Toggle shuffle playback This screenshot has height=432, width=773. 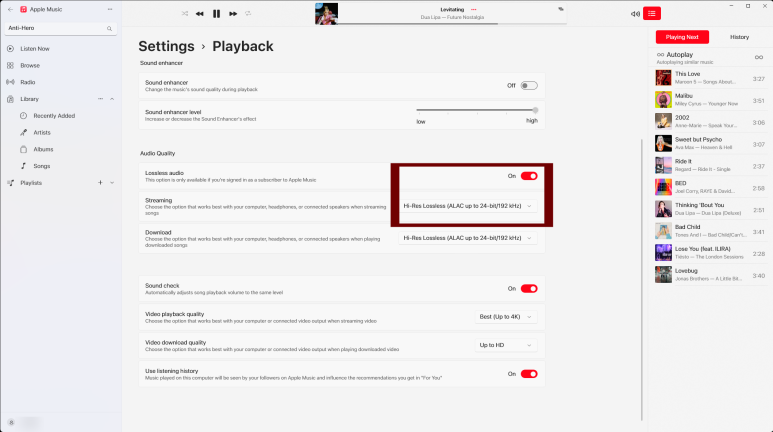click(185, 14)
